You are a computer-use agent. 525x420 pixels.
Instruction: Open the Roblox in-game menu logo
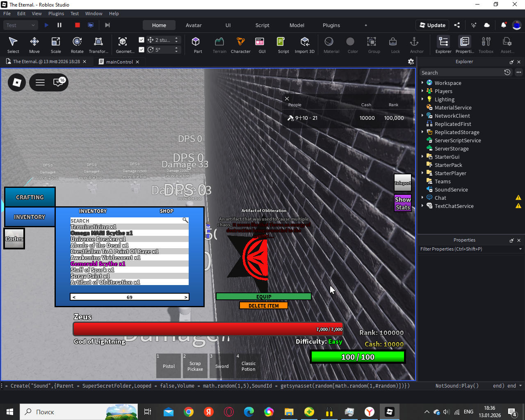[x=17, y=82]
